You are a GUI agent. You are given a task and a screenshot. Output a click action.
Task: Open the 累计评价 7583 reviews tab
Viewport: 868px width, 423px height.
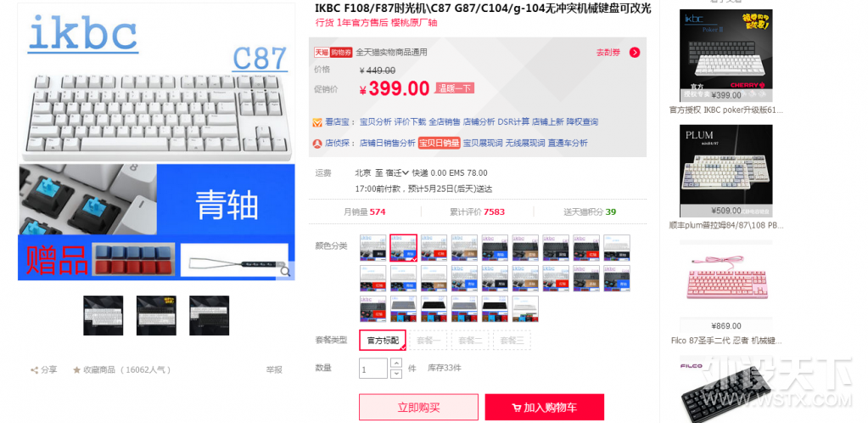click(x=477, y=211)
